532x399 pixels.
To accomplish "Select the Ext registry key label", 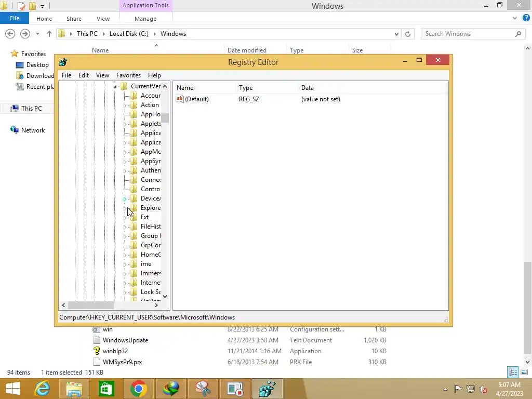I will coord(144,217).
